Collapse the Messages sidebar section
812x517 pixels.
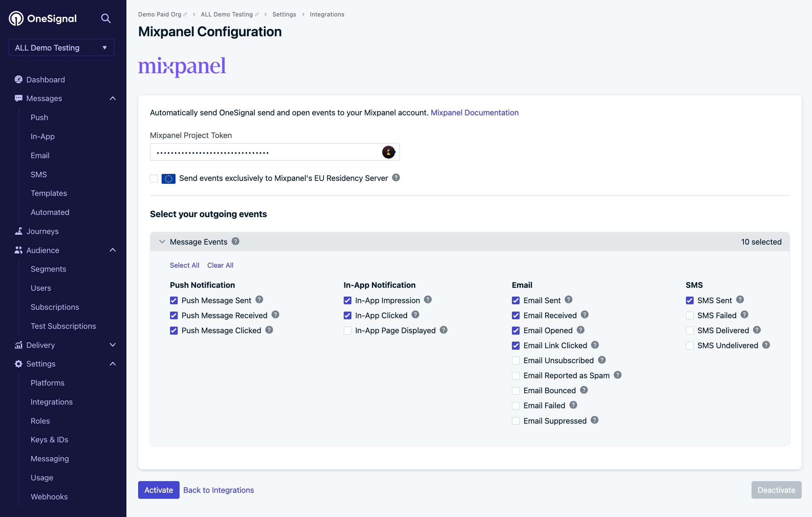pos(113,98)
